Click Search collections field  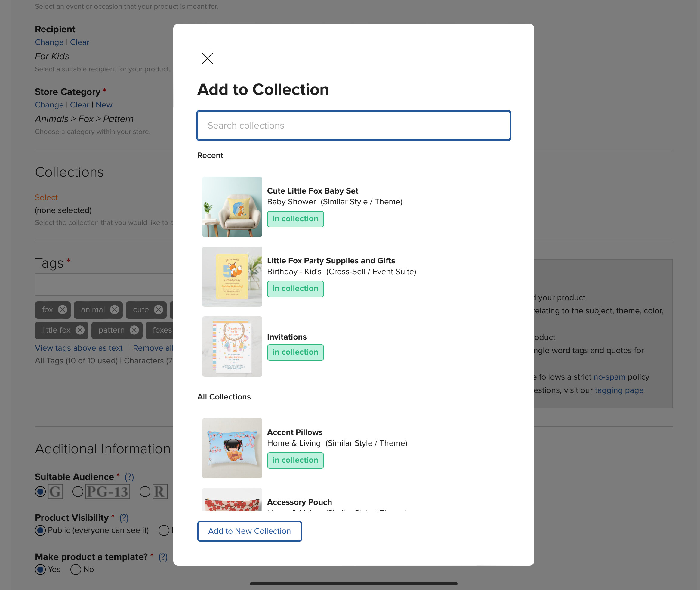pos(354,126)
